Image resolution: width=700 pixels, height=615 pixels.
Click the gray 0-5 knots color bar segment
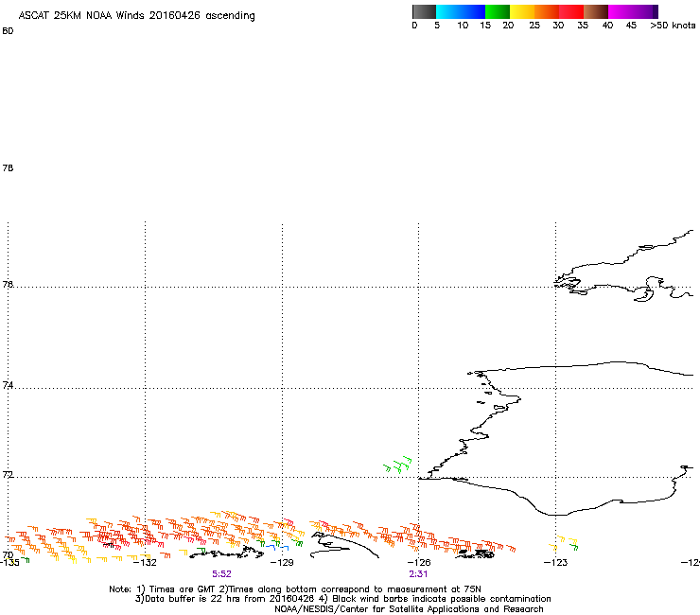[424, 11]
